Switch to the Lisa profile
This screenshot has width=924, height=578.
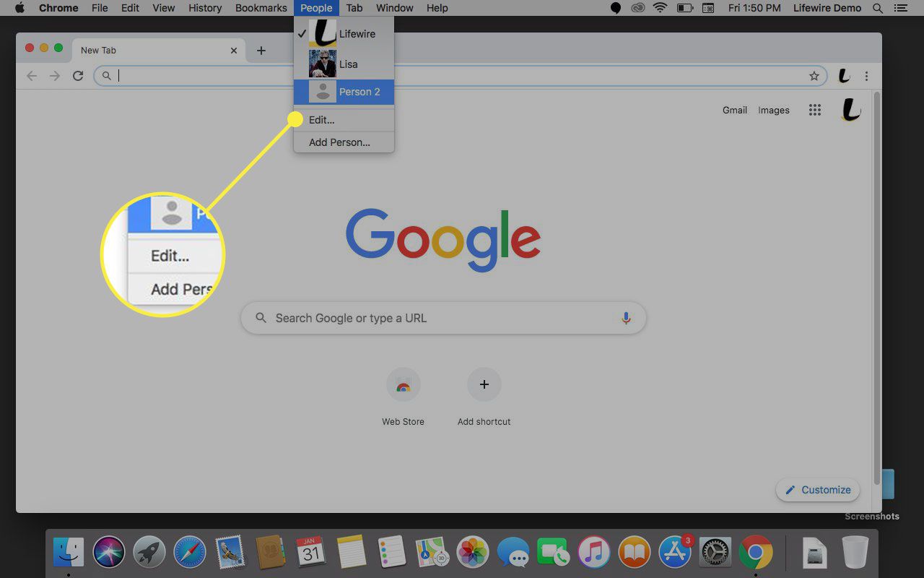pyautogui.click(x=344, y=64)
